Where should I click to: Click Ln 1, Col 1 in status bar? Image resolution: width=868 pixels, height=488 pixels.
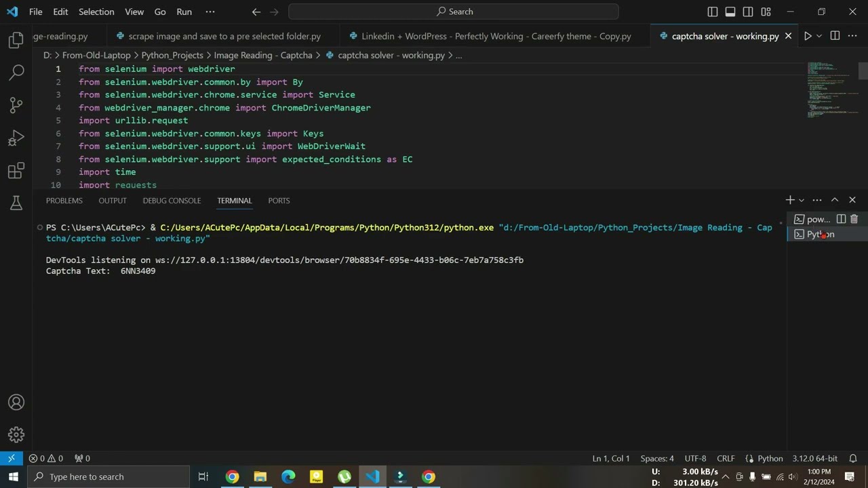coord(611,458)
